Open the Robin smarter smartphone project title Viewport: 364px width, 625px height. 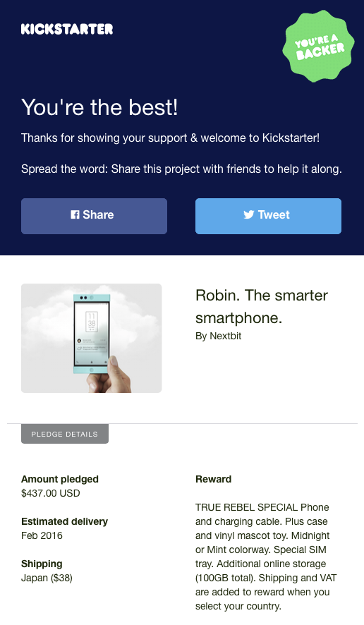point(262,307)
